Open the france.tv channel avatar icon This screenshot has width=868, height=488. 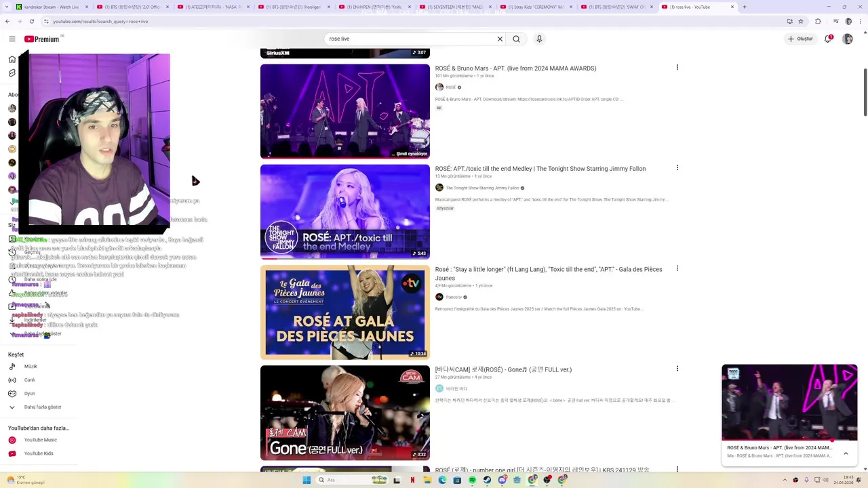click(x=439, y=297)
